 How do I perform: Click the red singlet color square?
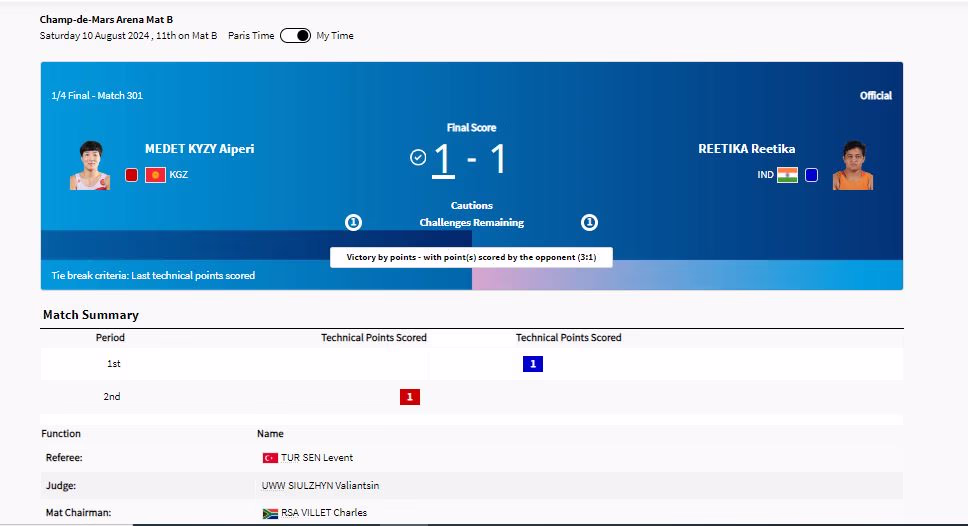point(131,175)
